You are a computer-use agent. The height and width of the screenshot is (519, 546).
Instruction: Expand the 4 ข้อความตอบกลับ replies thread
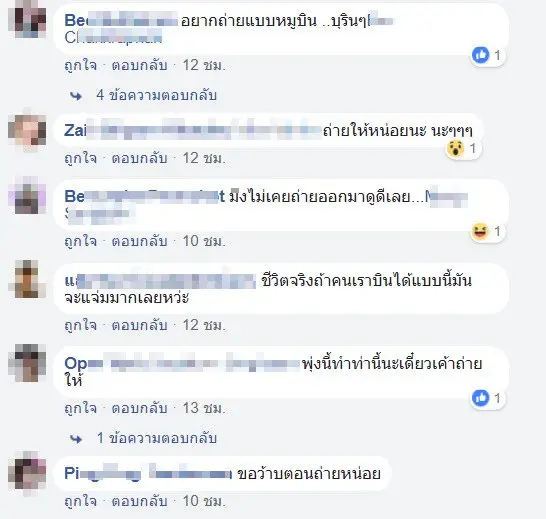click(156, 95)
